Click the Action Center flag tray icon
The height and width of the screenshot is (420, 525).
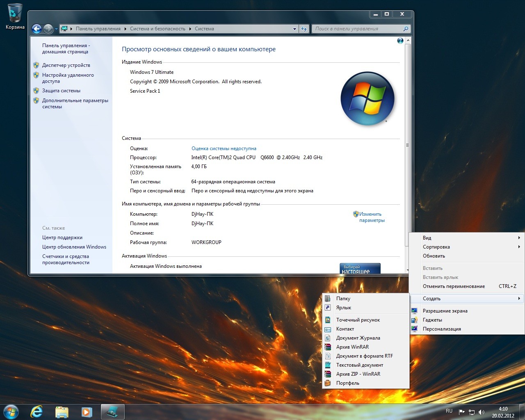(x=461, y=412)
